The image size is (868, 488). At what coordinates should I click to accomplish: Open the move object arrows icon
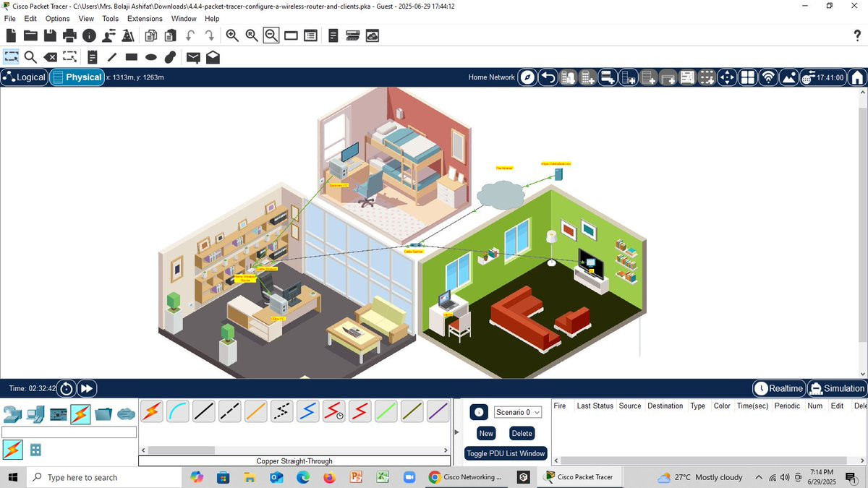[727, 77]
